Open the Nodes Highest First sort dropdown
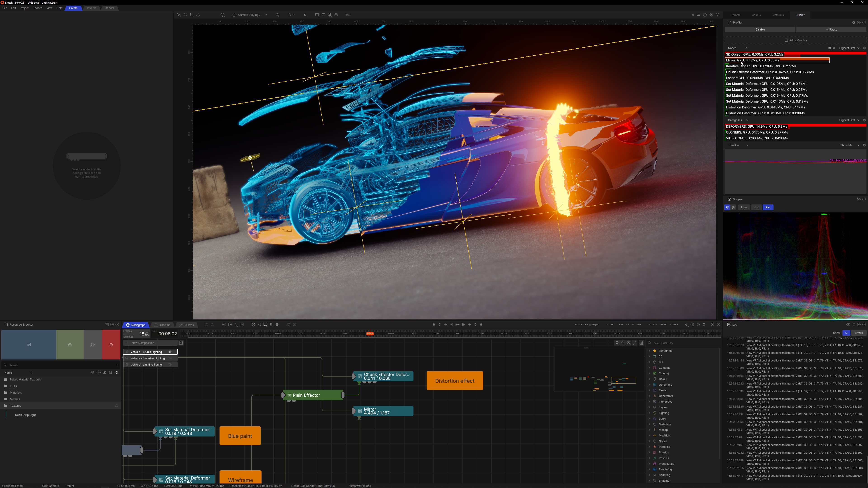Image resolution: width=868 pixels, height=488 pixels. click(849, 48)
